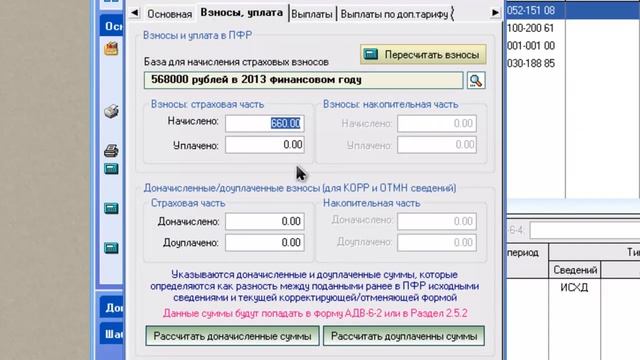Select the Взносы, уплата tab

(242, 13)
